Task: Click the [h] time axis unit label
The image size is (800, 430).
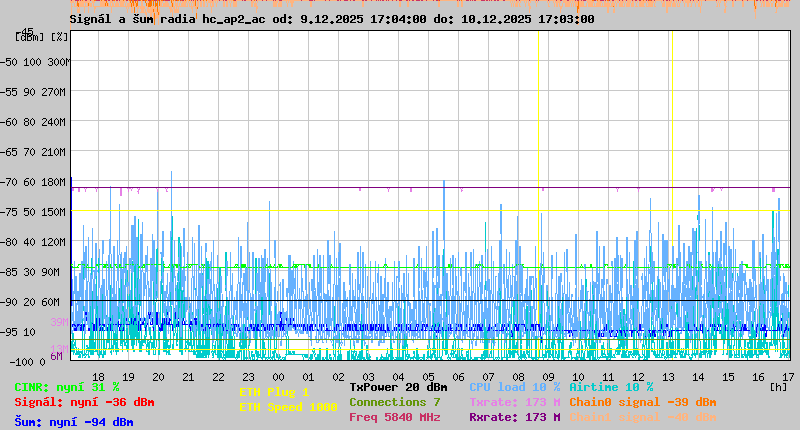Action: tap(777, 387)
